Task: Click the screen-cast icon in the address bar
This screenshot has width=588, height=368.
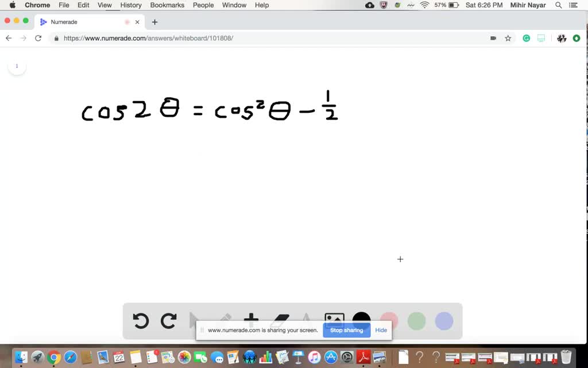Action: (x=493, y=38)
